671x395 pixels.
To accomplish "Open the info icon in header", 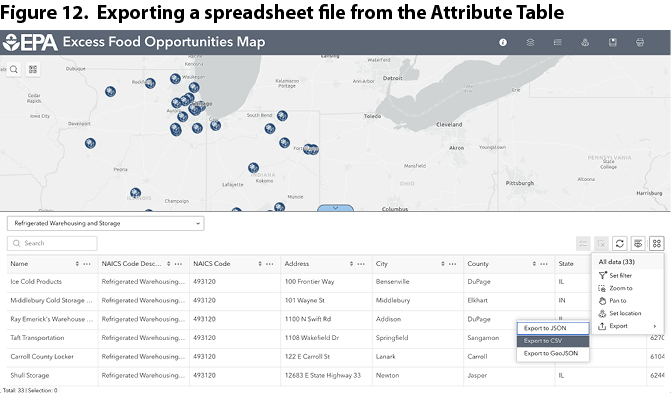I will [503, 42].
